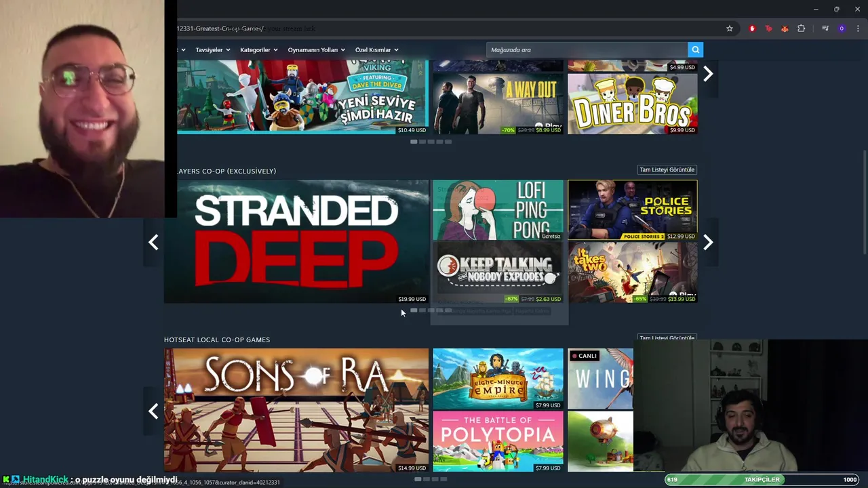868x488 pixels.
Task: Open the Tavsiyeler menu
Action: pyautogui.click(x=213, y=49)
